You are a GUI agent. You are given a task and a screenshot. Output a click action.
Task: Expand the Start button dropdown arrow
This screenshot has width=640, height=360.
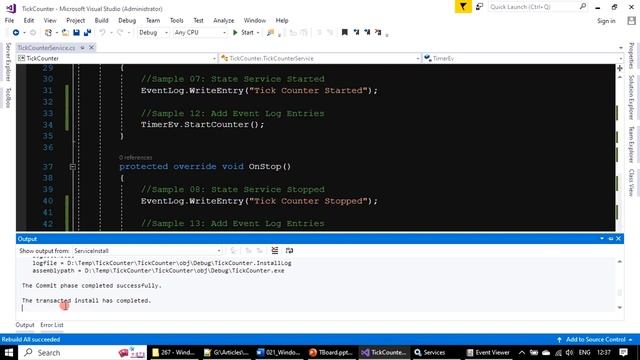pyautogui.click(x=258, y=33)
